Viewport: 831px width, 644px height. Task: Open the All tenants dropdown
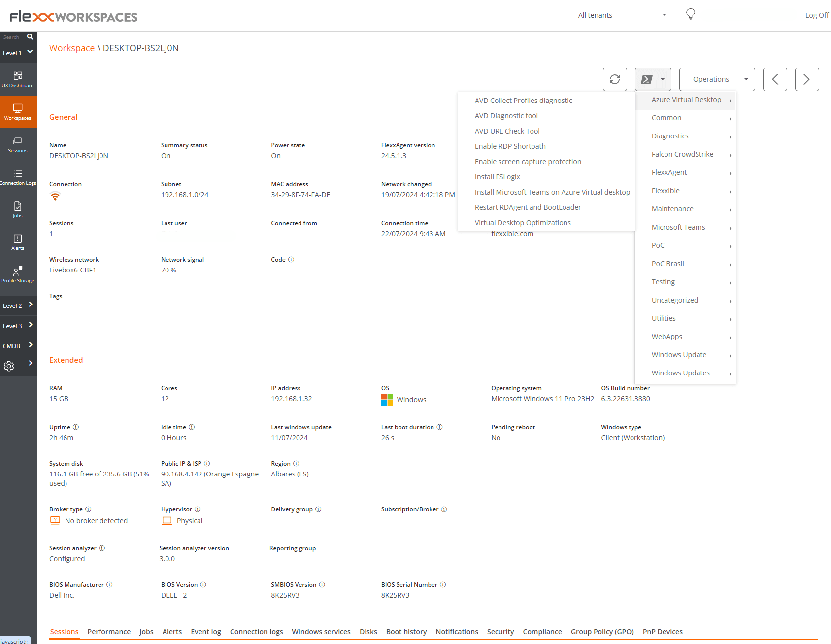pos(622,15)
